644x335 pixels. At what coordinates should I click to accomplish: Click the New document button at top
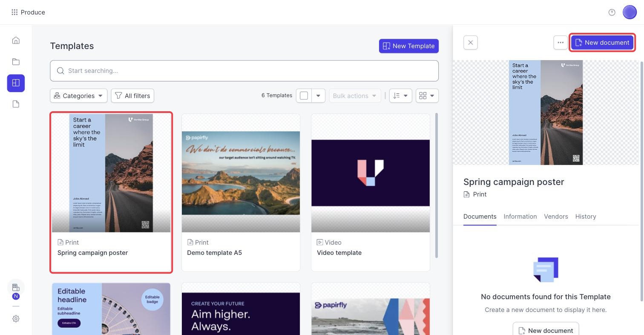click(602, 43)
